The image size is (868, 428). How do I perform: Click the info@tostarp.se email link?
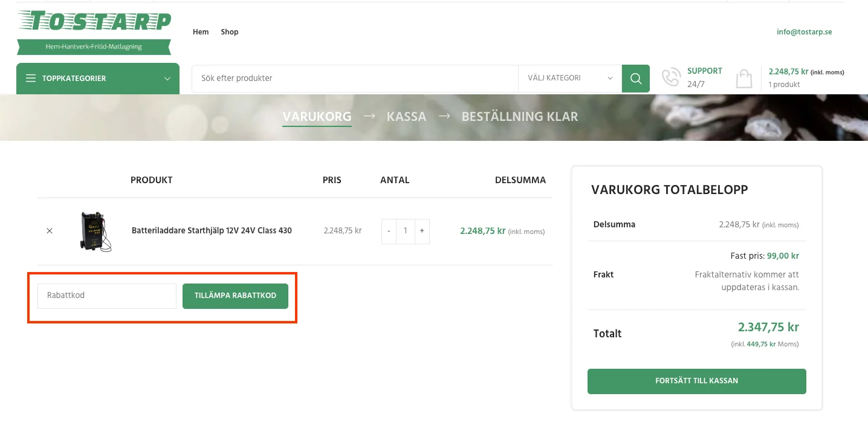point(804,32)
